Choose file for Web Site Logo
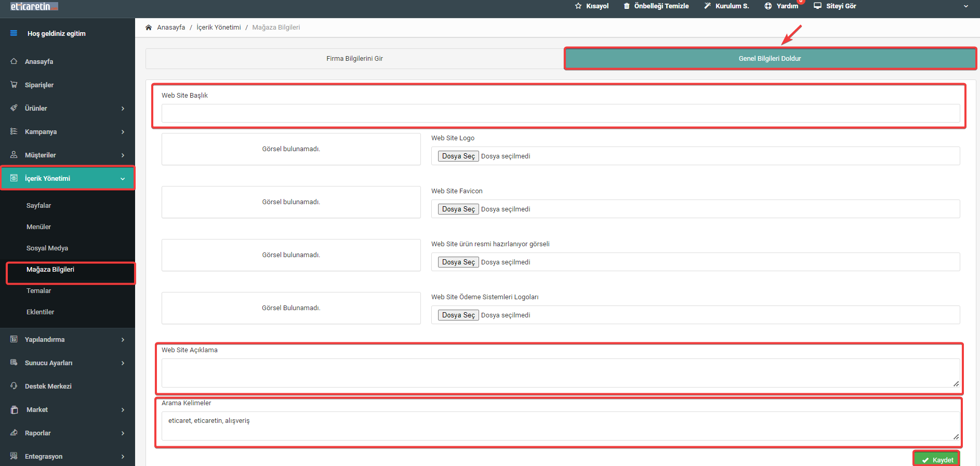Screen dimensions: 980x466 pyautogui.click(x=458, y=156)
